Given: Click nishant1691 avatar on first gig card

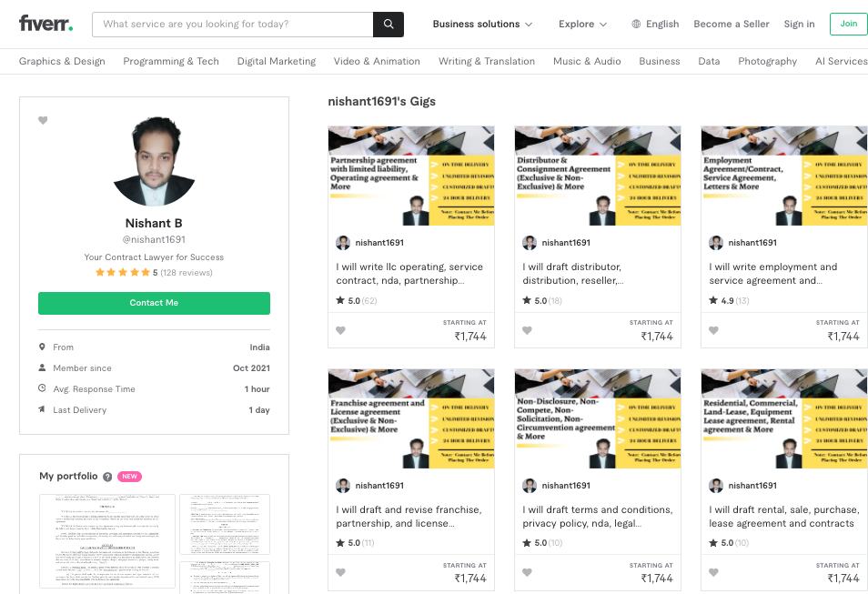Looking at the screenshot, I should (x=343, y=243).
